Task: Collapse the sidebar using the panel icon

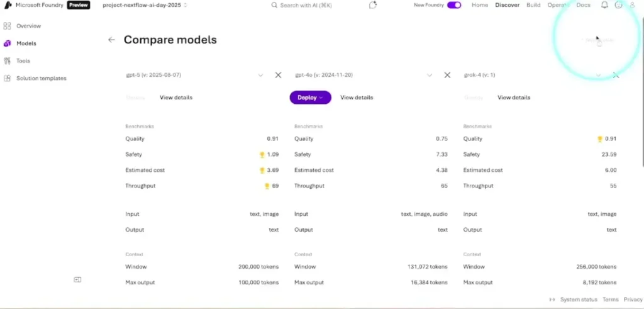Action: click(x=77, y=279)
